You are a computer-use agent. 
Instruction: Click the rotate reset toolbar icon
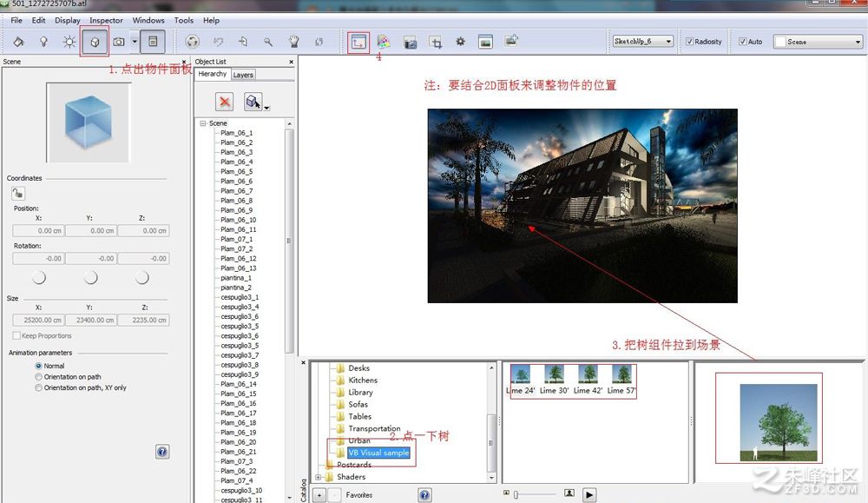click(x=319, y=42)
